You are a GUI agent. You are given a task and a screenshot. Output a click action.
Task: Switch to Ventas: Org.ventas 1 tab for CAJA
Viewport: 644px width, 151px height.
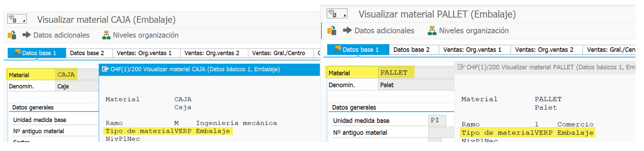tap(144, 53)
